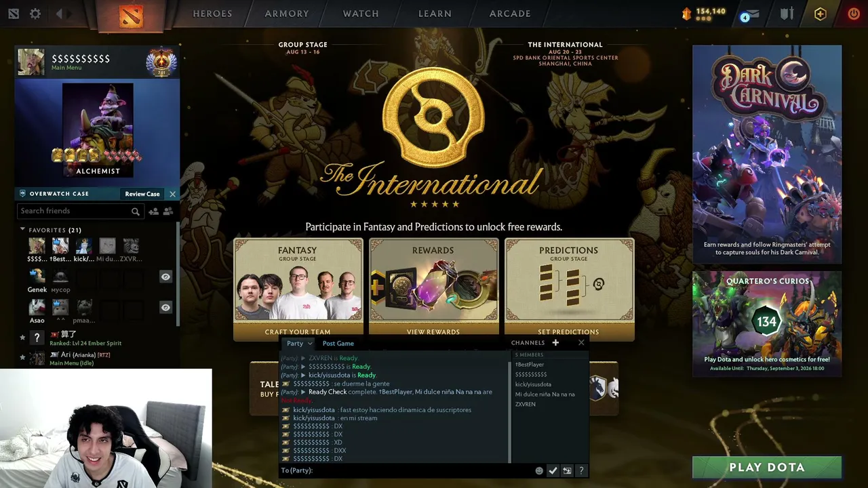Image resolution: width=868 pixels, height=488 pixels.
Task: Click the Ranked: Lvl 24 Ember Spirit status
Action: pos(85,344)
